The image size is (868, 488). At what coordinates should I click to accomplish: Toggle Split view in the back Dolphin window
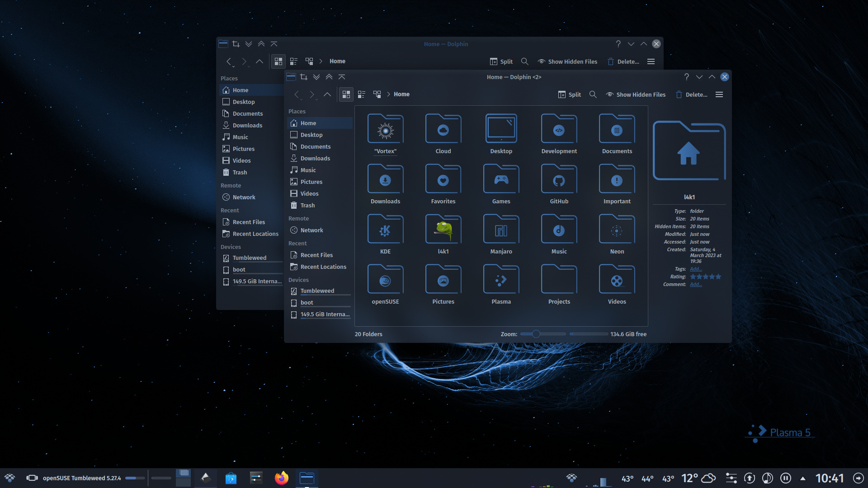click(x=501, y=61)
